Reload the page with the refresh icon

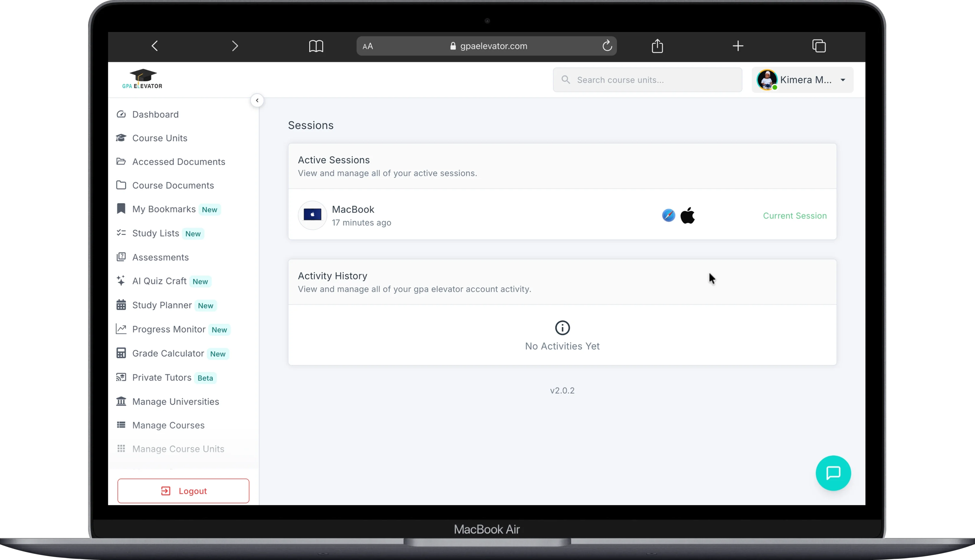[x=607, y=46]
